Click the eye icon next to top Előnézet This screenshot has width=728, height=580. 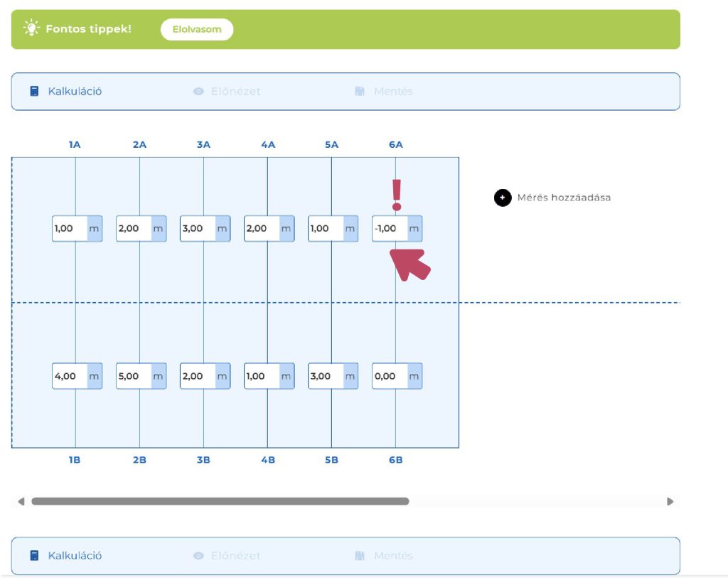[x=198, y=92]
